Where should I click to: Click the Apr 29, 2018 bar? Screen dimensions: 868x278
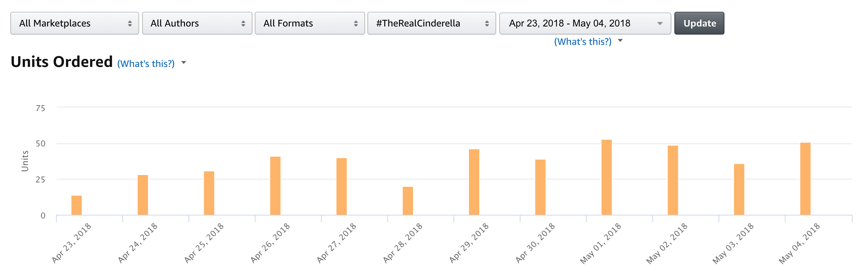474,182
